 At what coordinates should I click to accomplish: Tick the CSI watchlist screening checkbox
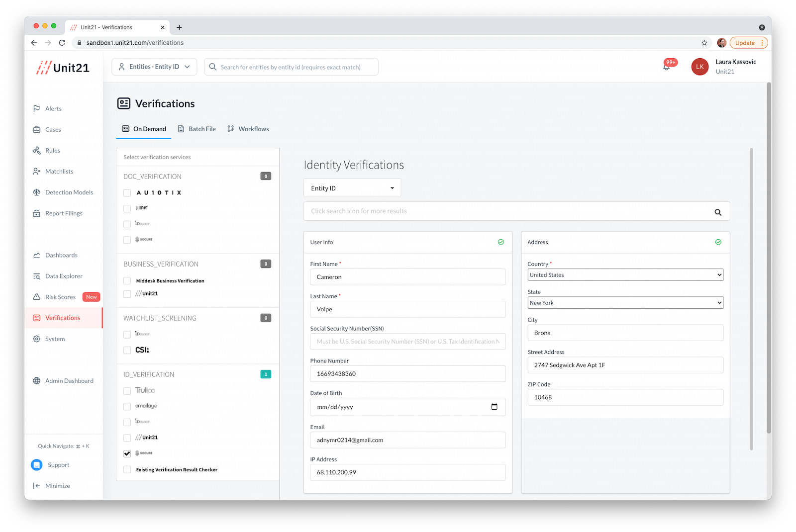pos(127,351)
